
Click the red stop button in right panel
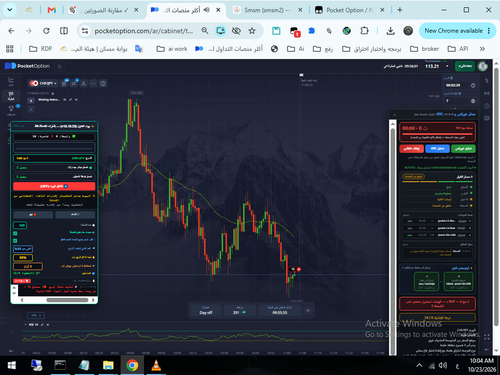(x=411, y=148)
